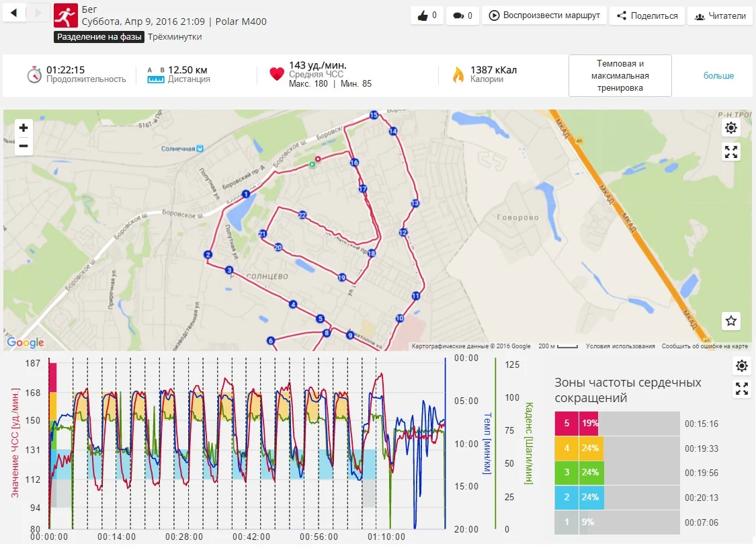The width and height of the screenshot is (756, 548).
Task: Go to previous training with left arrow
Action: pos(16,12)
